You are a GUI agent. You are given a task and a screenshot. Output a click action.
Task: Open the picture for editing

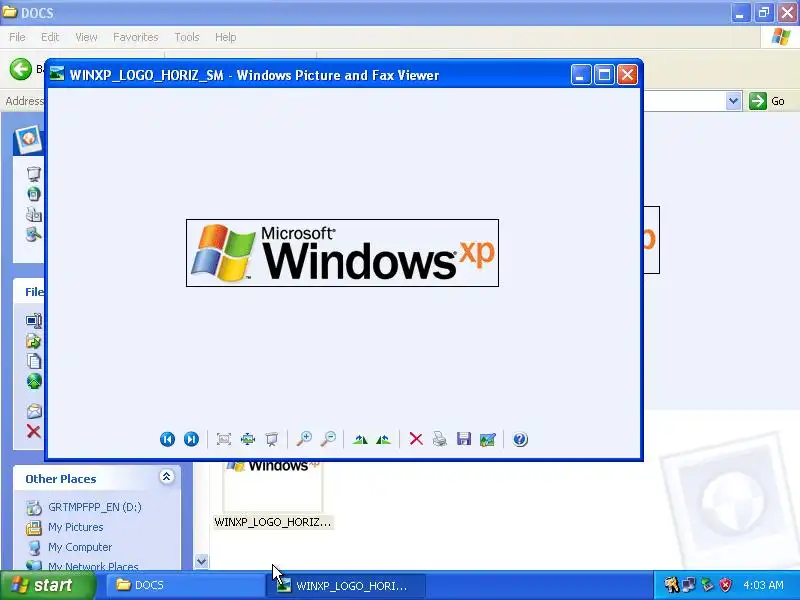488,439
